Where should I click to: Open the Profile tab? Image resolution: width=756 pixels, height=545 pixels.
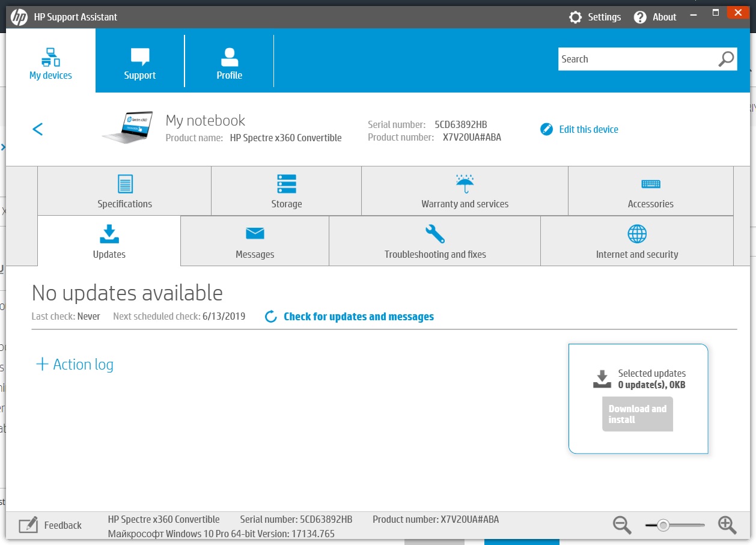tap(230, 60)
